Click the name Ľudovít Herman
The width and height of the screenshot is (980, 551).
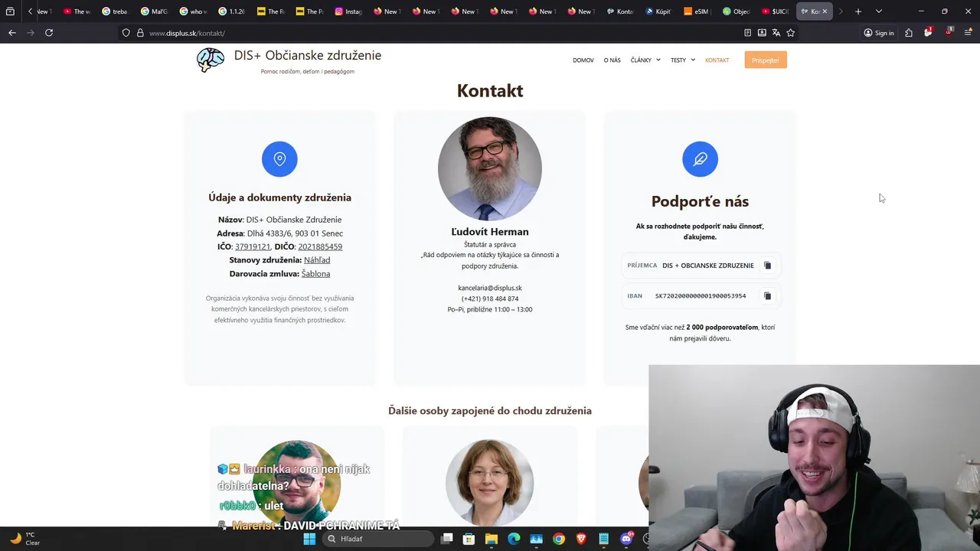pos(490,232)
